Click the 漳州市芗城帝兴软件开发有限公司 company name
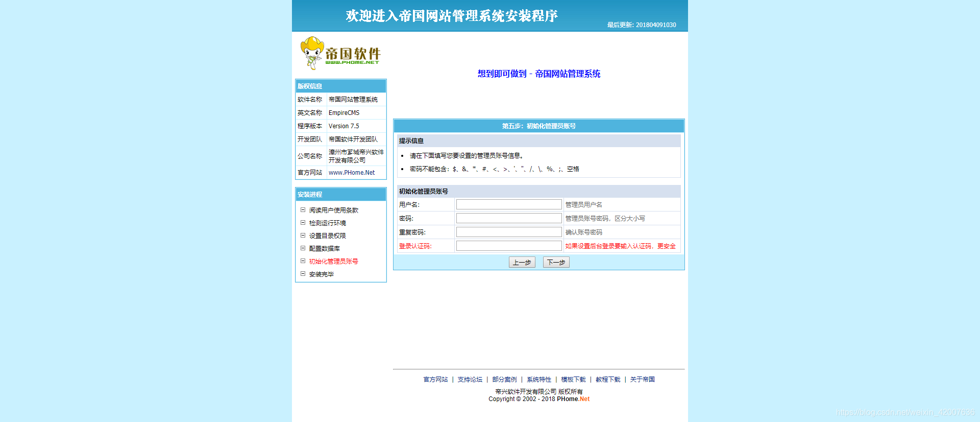Image resolution: width=980 pixels, height=422 pixels. 356,156
